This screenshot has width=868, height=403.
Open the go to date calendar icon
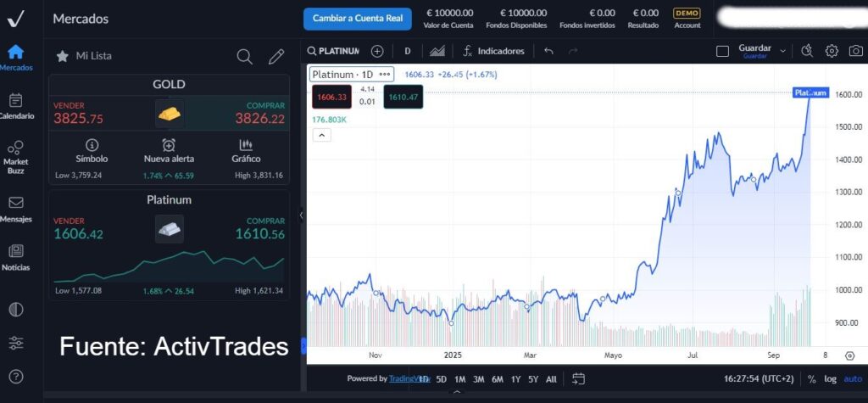pos(578,379)
